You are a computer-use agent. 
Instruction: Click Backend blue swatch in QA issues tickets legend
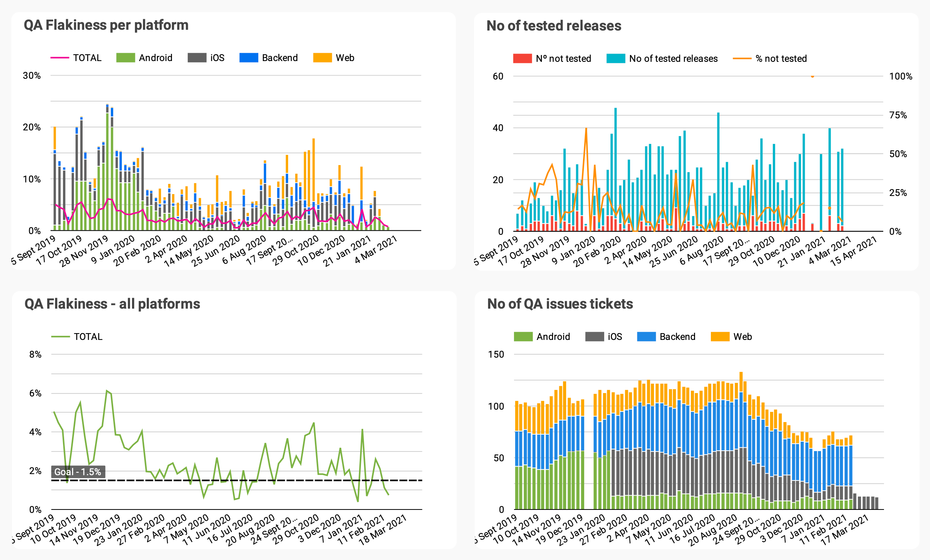tap(646, 337)
